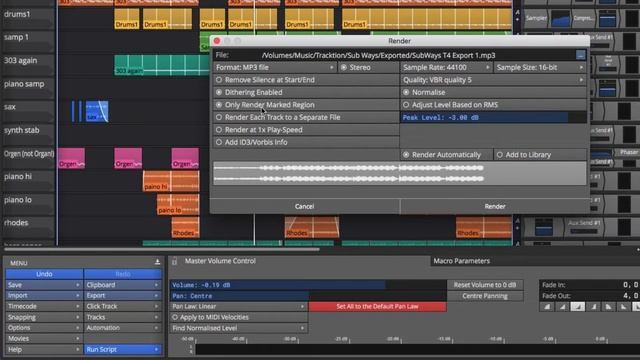Image resolution: width=640 pixels, height=360 pixels.
Task: Click Set All to the Default Pan Law
Action: click(x=378, y=307)
